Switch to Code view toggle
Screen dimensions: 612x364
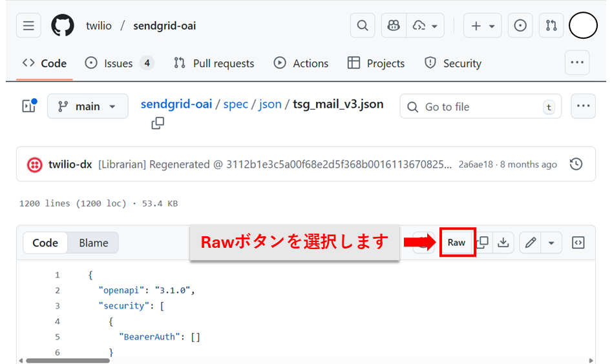45,243
